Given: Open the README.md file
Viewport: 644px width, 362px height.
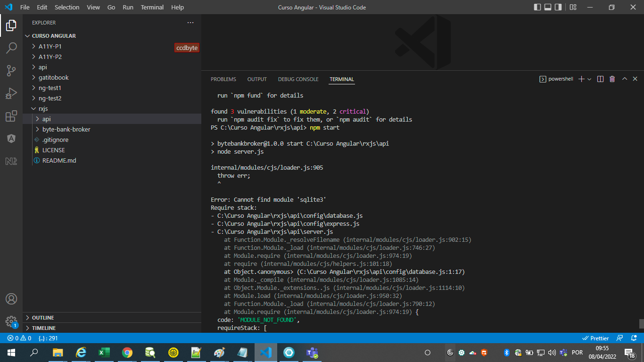Looking at the screenshot, I should (x=112, y=160).
